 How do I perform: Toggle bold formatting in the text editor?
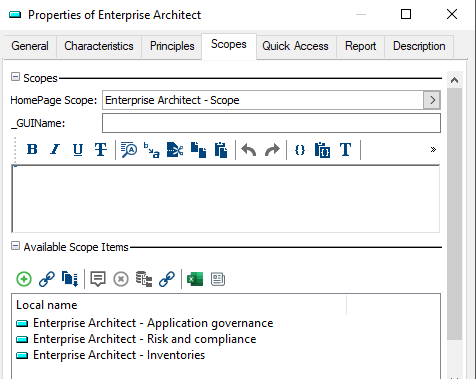[32, 149]
